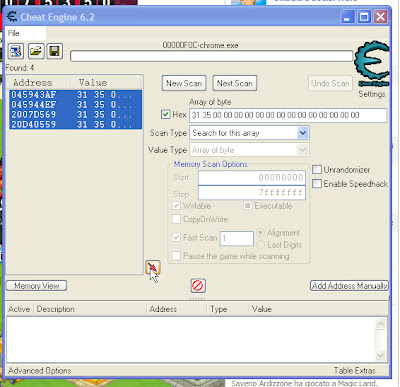Minimize the Cheat Engine window
The image size is (400, 387).
click(347, 17)
